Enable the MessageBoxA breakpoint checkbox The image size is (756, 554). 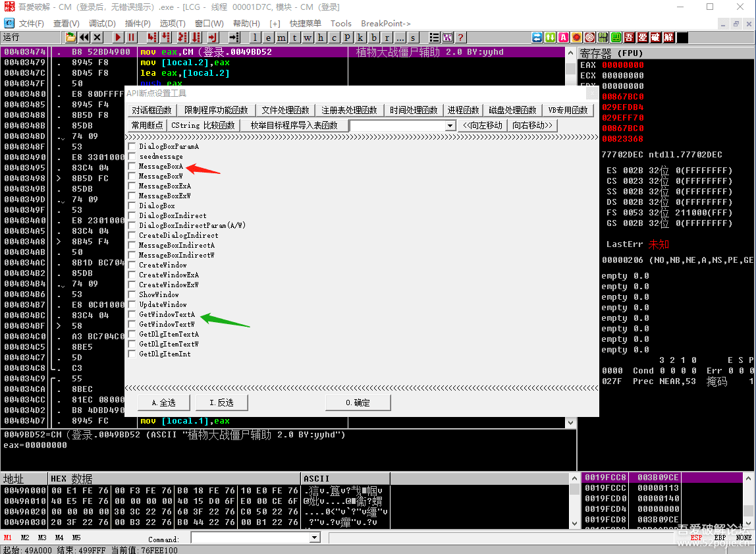click(x=132, y=167)
